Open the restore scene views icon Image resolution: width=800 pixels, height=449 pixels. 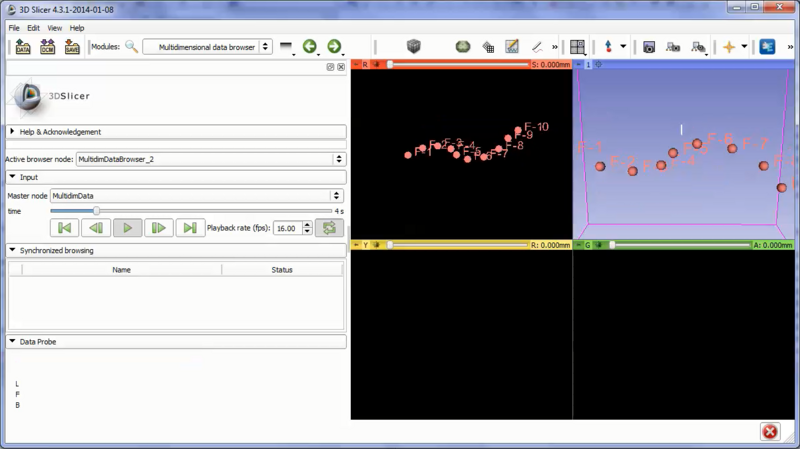[698, 47]
